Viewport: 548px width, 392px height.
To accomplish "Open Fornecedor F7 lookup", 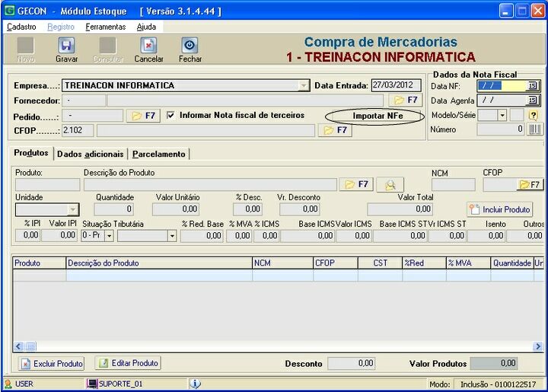I will 406,100.
